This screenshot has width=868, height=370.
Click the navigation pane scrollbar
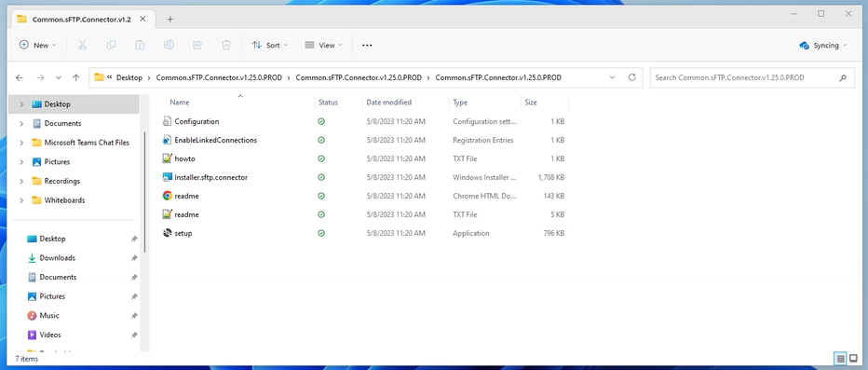145,192
